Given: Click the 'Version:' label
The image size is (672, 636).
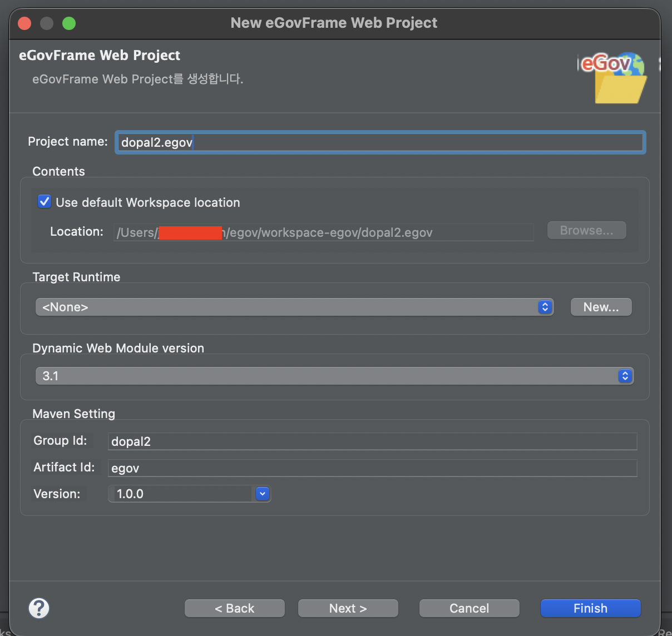Looking at the screenshot, I should (x=57, y=494).
